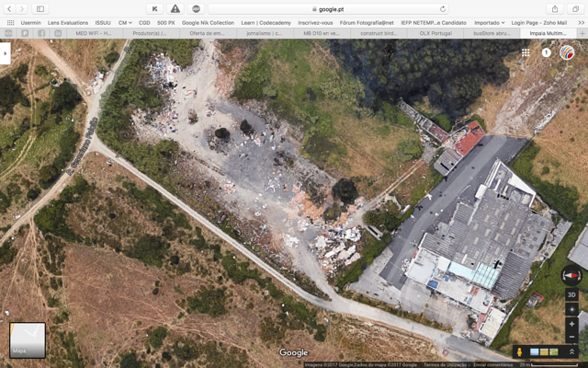
Task: Click the map compass to reset orientation
Action: 571,275
